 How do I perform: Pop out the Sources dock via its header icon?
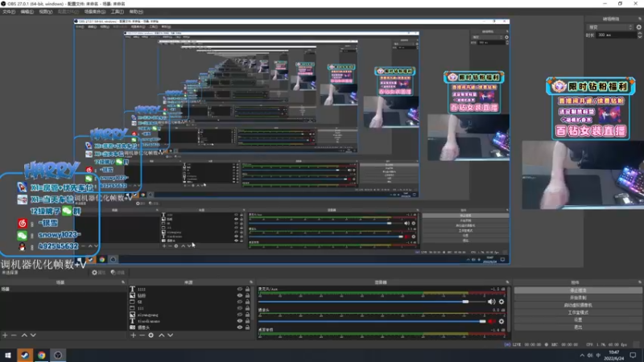coord(251,282)
